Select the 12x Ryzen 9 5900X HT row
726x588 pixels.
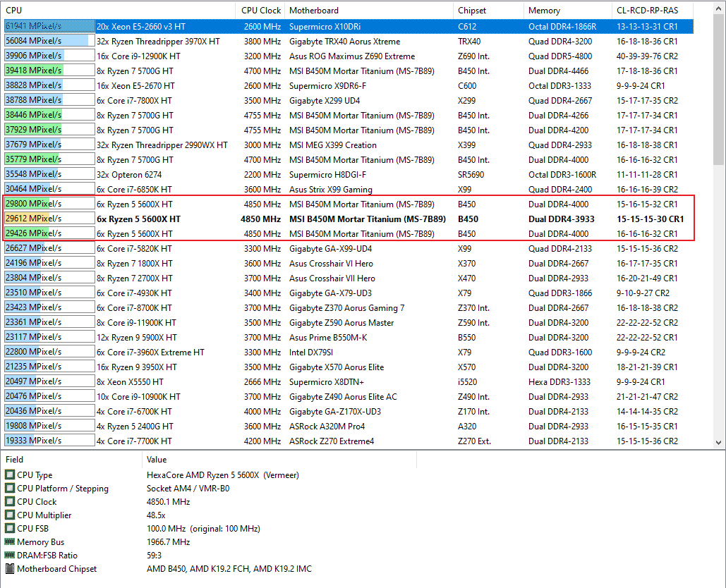tap(349, 337)
